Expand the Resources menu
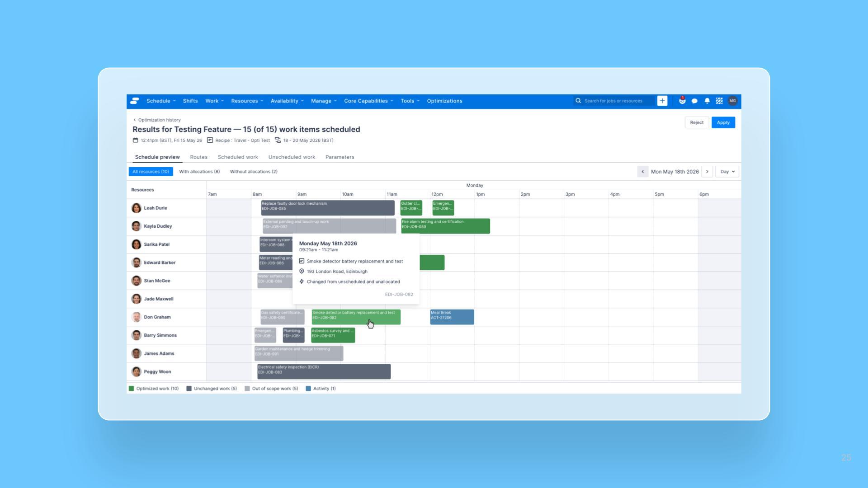This screenshot has width=868, height=488. coord(247,101)
